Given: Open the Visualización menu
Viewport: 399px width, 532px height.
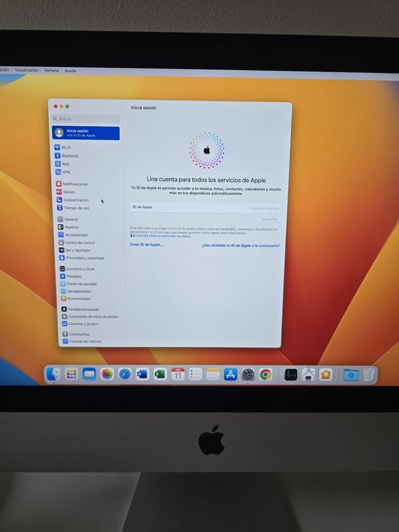Looking at the screenshot, I should [27, 70].
